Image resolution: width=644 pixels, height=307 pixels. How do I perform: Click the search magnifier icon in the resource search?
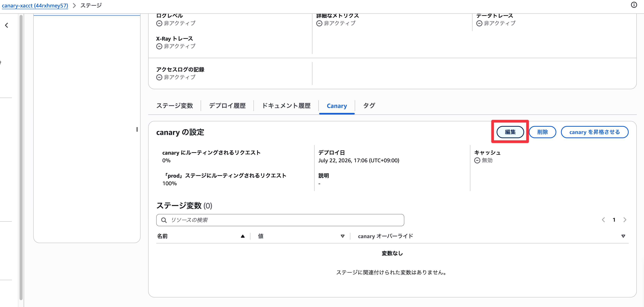click(164, 220)
